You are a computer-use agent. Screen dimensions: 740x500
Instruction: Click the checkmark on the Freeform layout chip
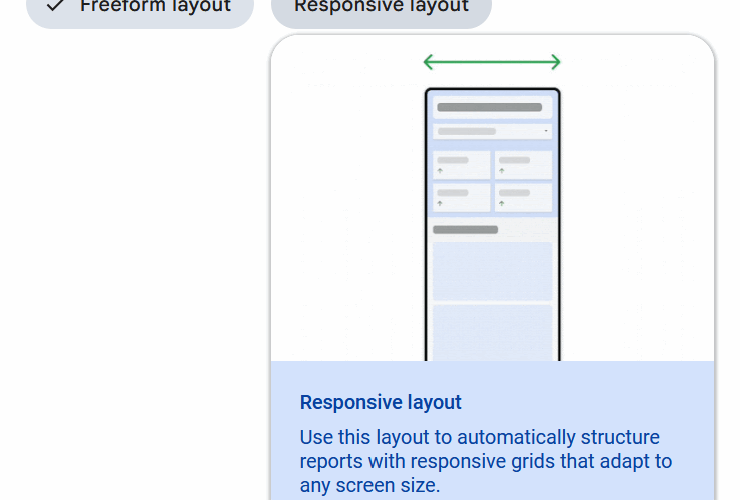pos(55,6)
